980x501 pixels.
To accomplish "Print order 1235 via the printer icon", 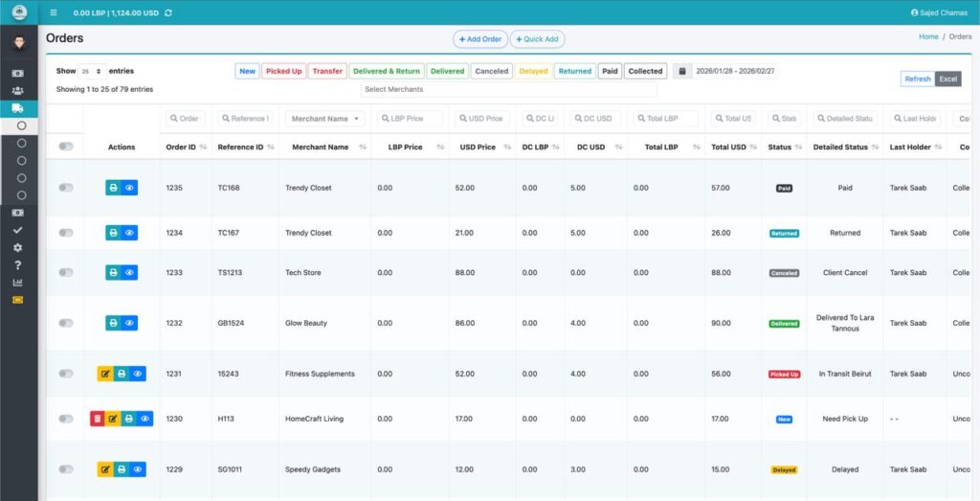I will click(x=113, y=188).
